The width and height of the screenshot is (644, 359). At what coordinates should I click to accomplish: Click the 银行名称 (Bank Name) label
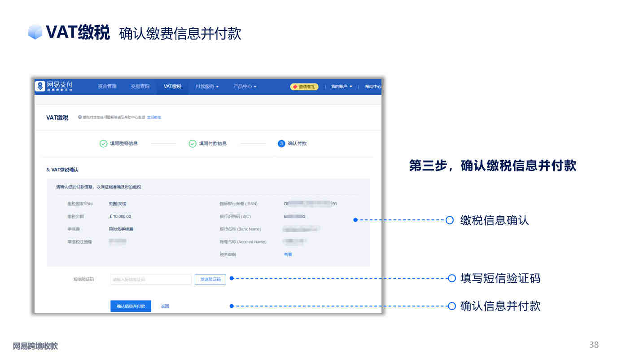(x=240, y=229)
